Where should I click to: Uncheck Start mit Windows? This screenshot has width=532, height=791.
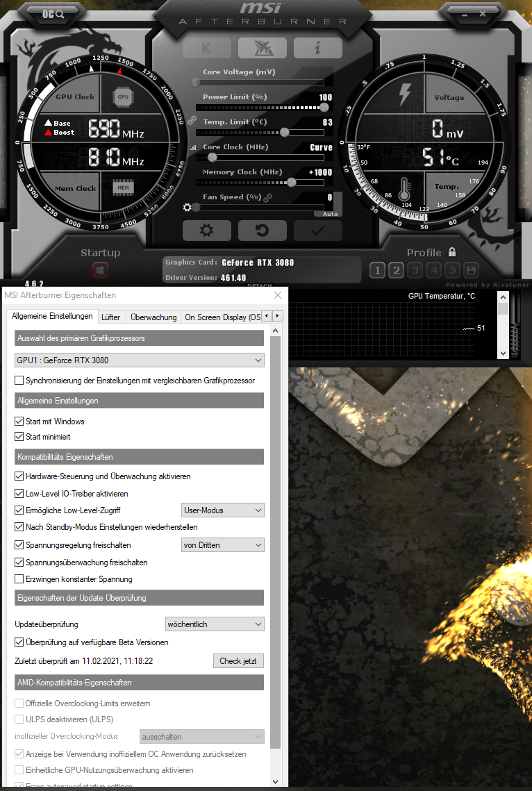[19, 422]
